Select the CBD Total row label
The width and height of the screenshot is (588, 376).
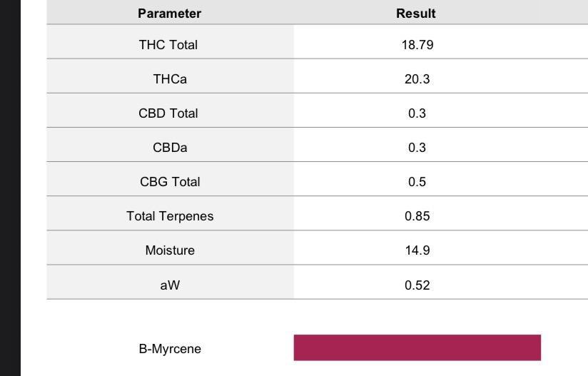click(x=168, y=113)
